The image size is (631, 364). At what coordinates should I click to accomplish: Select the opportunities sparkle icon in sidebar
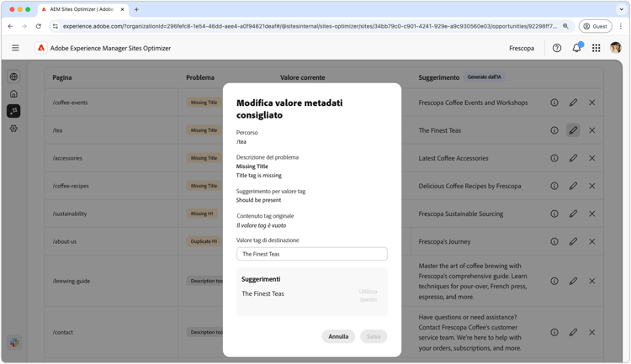point(13,111)
